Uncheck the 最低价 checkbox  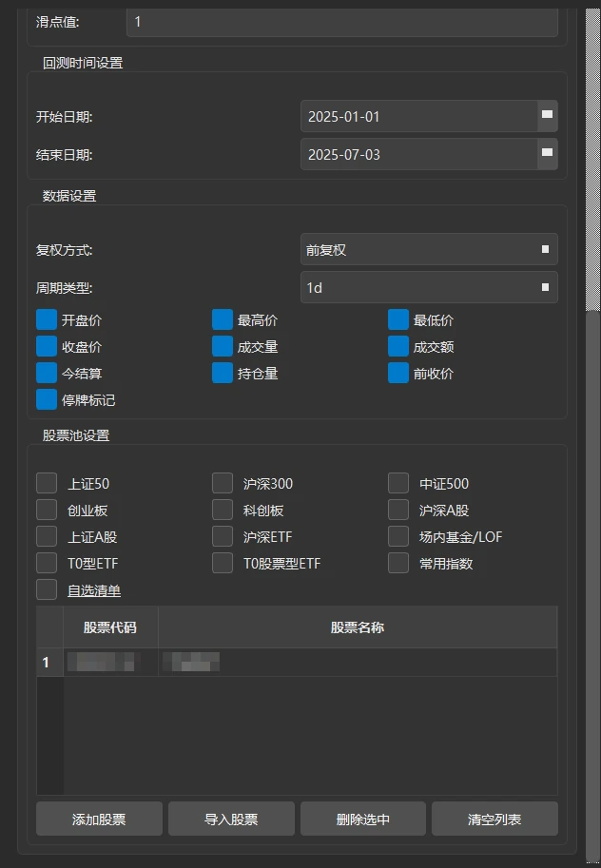tap(398, 320)
